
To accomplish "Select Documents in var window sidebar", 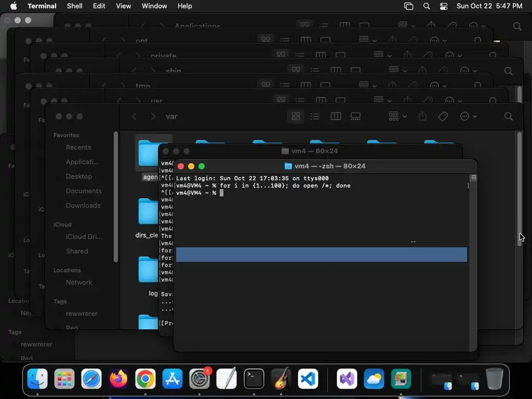I will pos(84,191).
